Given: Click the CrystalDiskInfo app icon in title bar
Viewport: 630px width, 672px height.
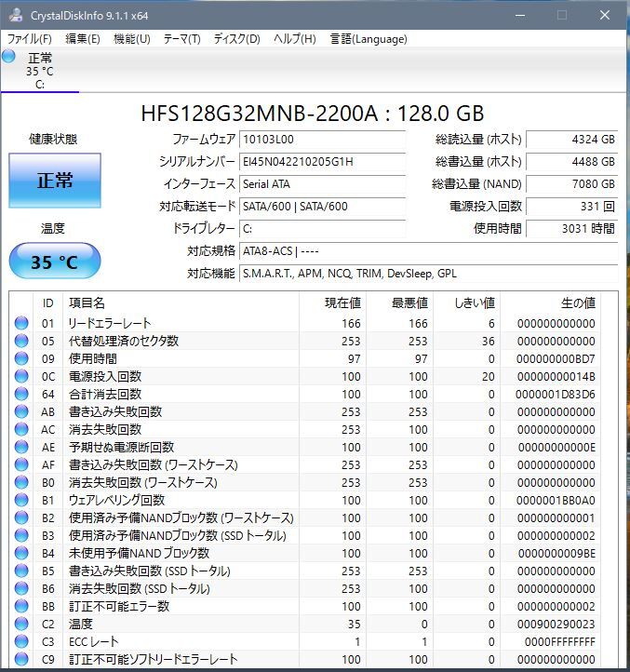Looking at the screenshot, I should click(16, 16).
